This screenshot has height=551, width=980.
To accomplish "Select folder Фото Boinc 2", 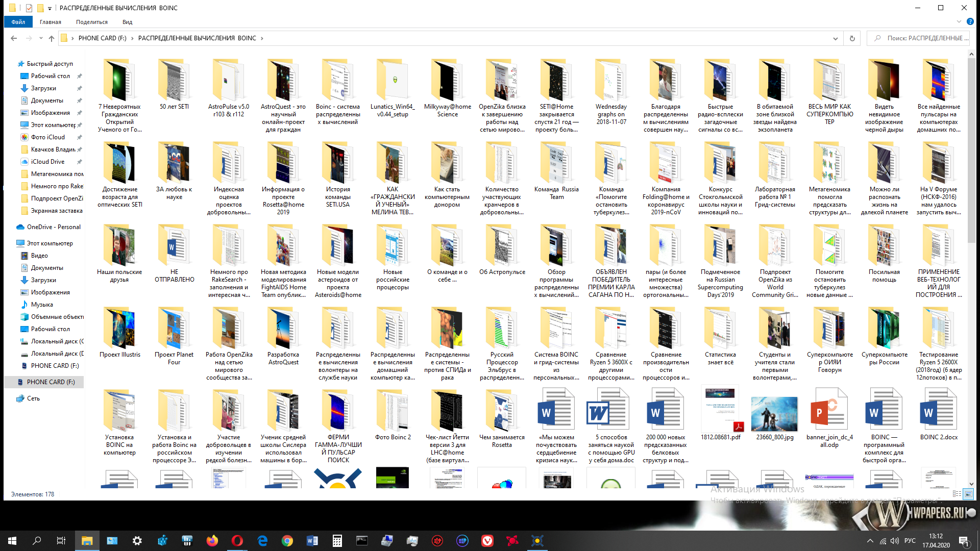I will (393, 415).
